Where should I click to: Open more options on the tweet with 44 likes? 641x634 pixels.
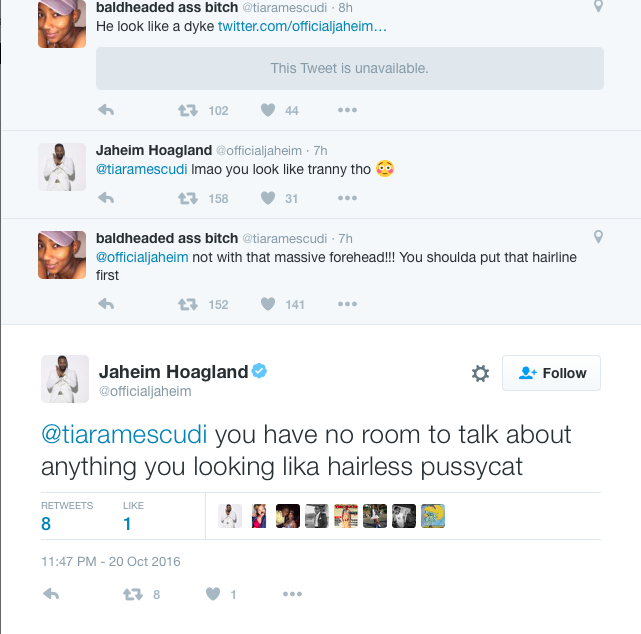[x=347, y=110]
